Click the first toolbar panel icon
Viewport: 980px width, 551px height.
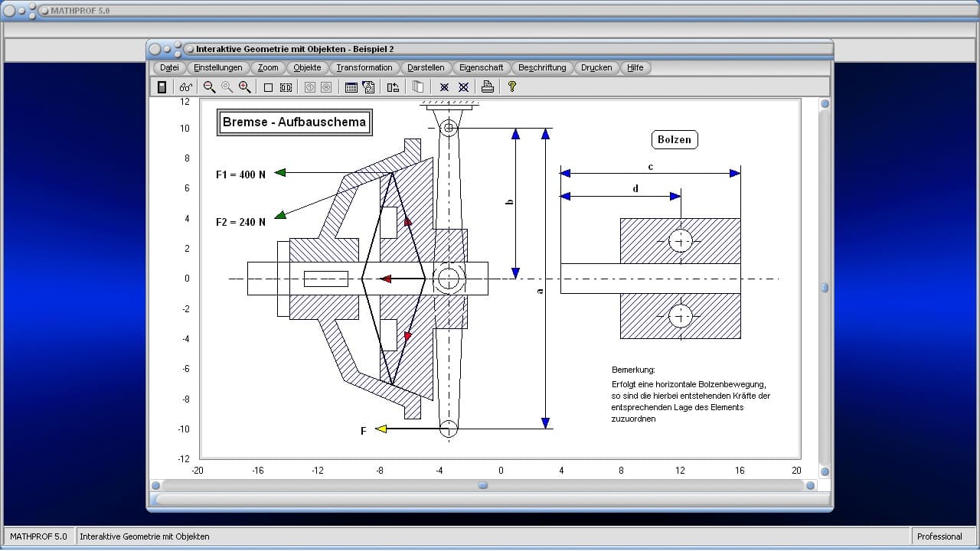point(162,87)
